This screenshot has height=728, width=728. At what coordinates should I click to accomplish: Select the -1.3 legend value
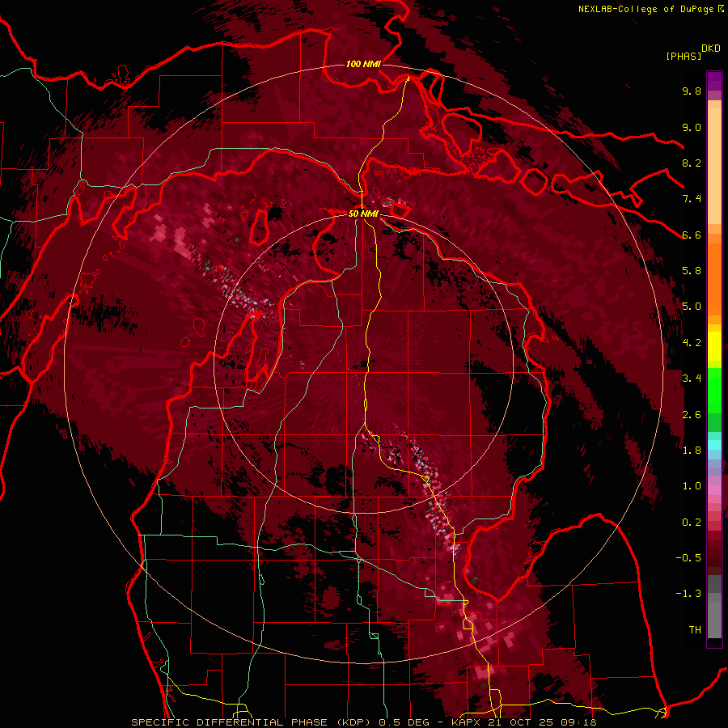(x=688, y=594)
